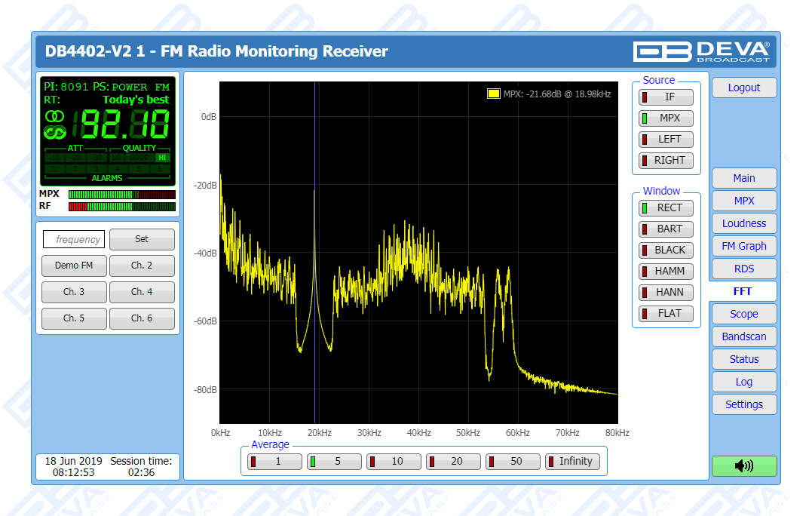The image size is (812, 516).
Task: Click the speaker audio listen button
Action: [743, 466]
